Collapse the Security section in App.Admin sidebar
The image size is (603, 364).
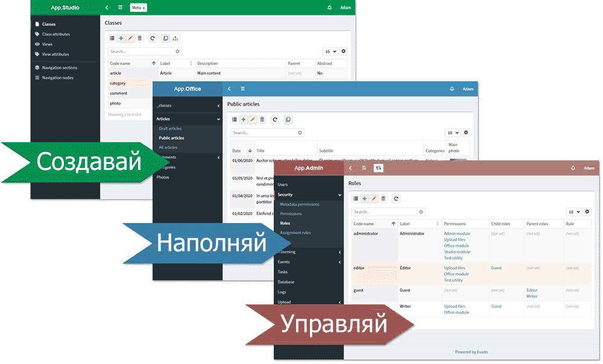pyautogui.click(x=309, y=195)
